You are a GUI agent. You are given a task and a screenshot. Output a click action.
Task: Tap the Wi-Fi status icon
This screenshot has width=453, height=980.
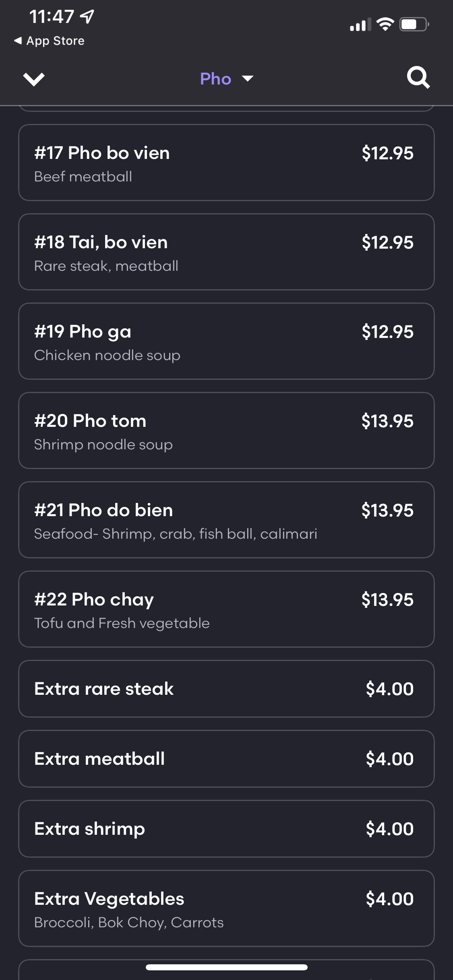click(x=385, y=25)
